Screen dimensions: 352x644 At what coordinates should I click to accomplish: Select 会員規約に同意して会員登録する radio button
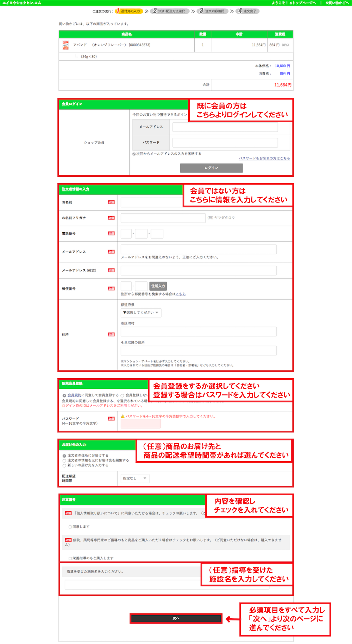tap(64, 395)
